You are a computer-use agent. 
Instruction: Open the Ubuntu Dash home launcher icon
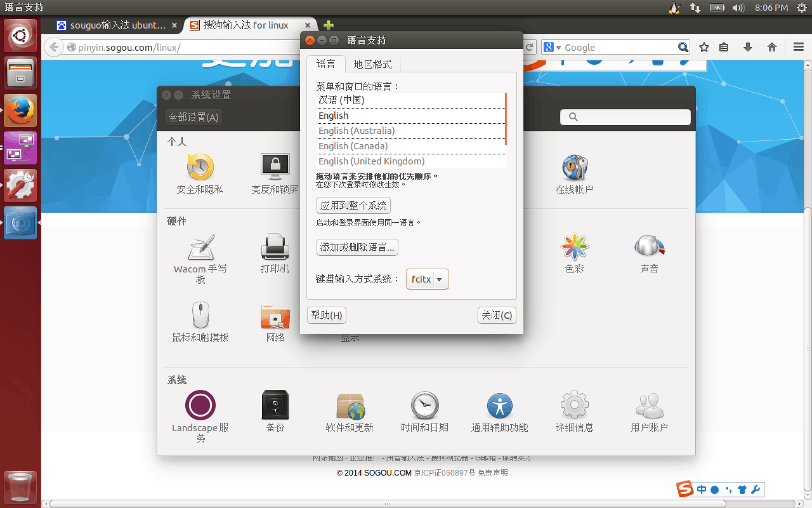20,36
